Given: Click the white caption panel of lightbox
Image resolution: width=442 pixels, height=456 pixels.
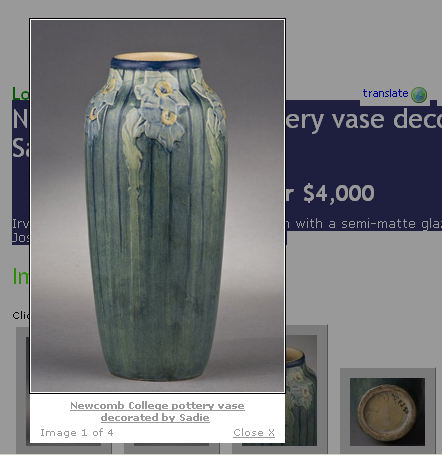Looking at the screenshot, I should pos(157,418).
